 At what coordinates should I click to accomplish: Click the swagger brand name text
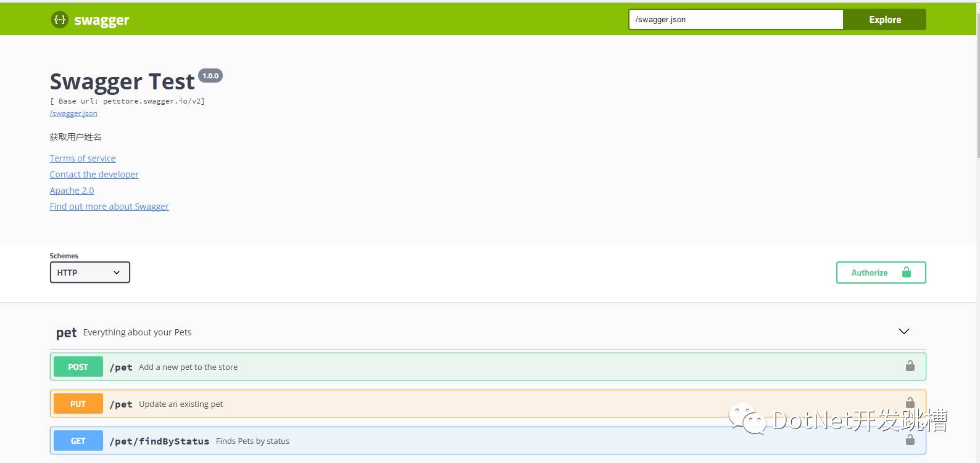click(x=101, y=20)
